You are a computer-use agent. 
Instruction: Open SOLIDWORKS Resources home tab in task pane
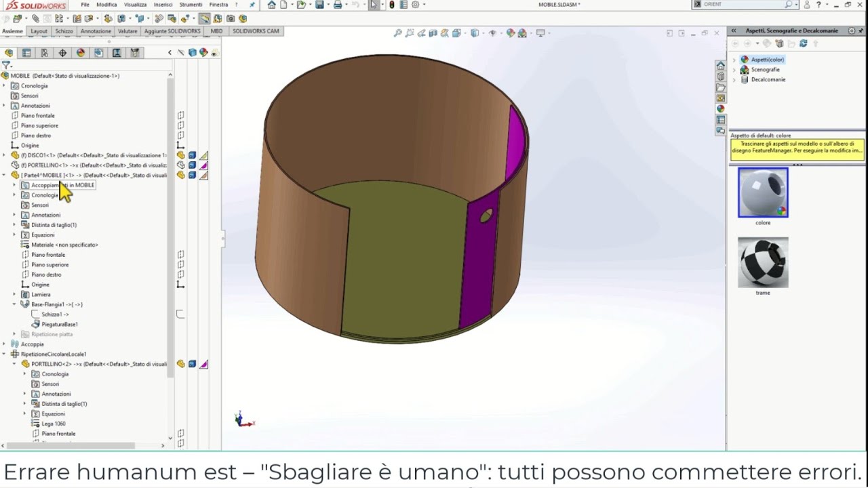coord(720,65)
